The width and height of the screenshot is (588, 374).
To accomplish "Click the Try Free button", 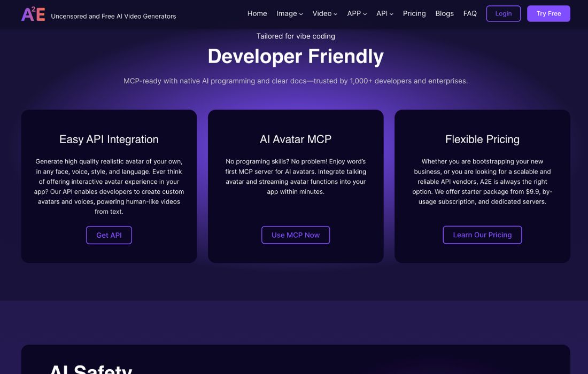I will tap(548, 14).
